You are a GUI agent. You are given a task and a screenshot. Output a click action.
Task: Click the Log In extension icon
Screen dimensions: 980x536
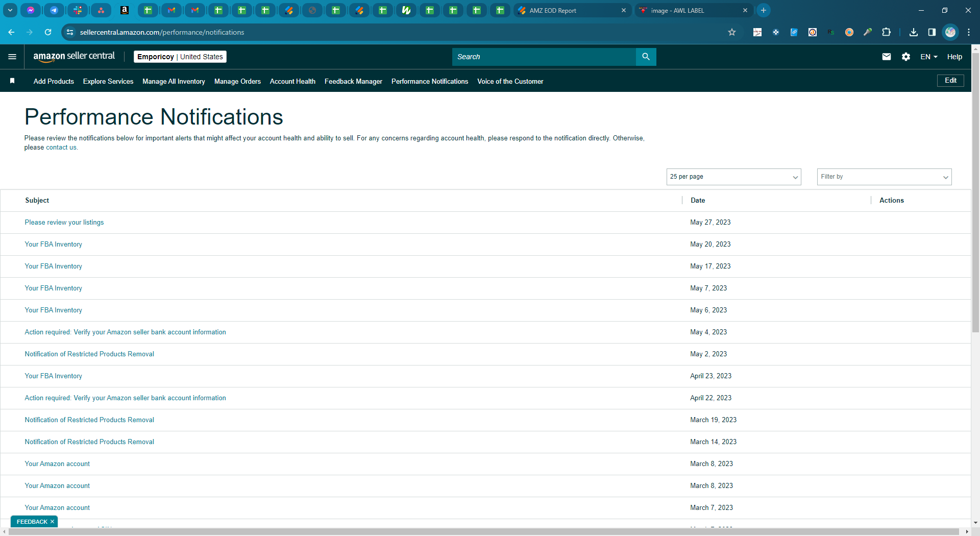tap(757, 32)
